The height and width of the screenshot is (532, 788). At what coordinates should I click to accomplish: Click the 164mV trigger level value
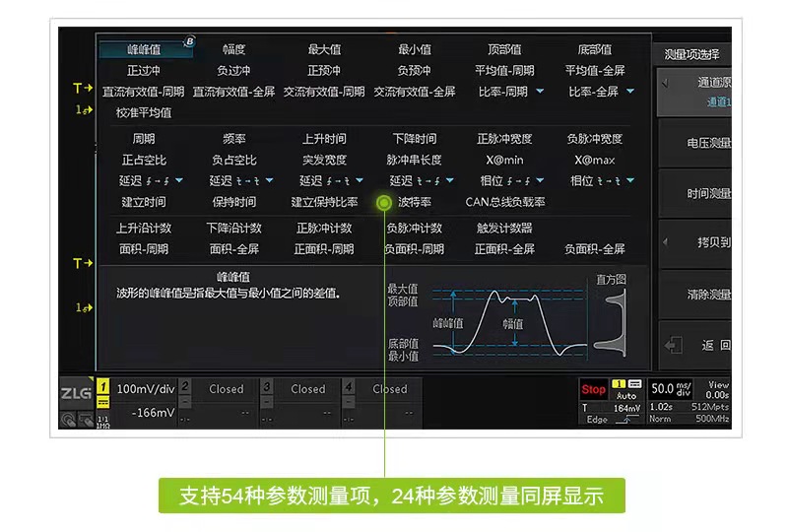[626, 408]
